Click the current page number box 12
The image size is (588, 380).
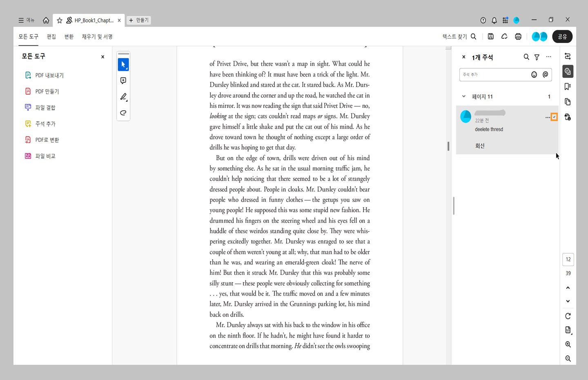pyautogui.click(x=568, y=259)
